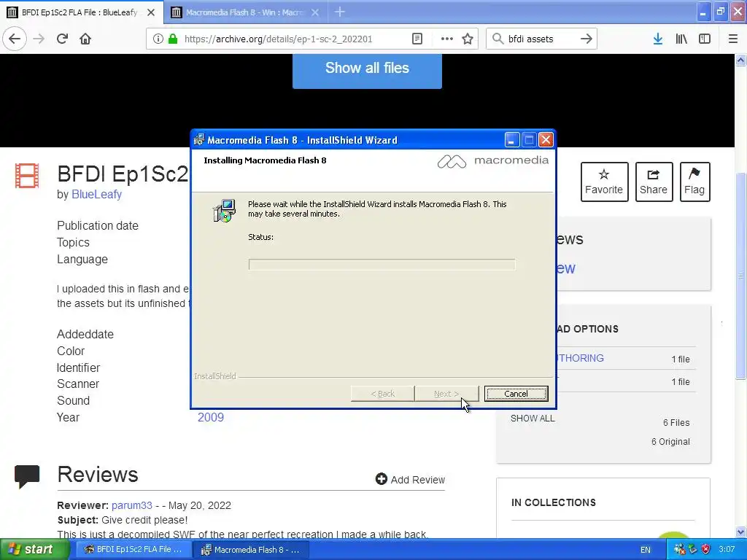
Task: Click the Share button
Action: (654, 182)
